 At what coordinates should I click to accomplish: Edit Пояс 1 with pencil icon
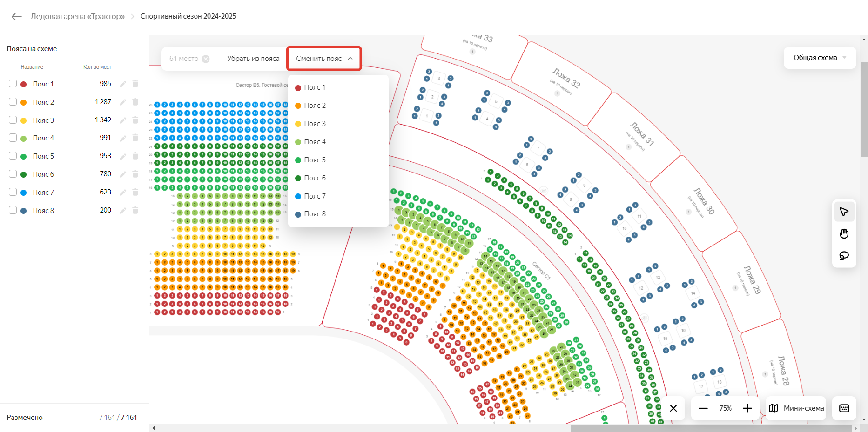pos(123,84)
